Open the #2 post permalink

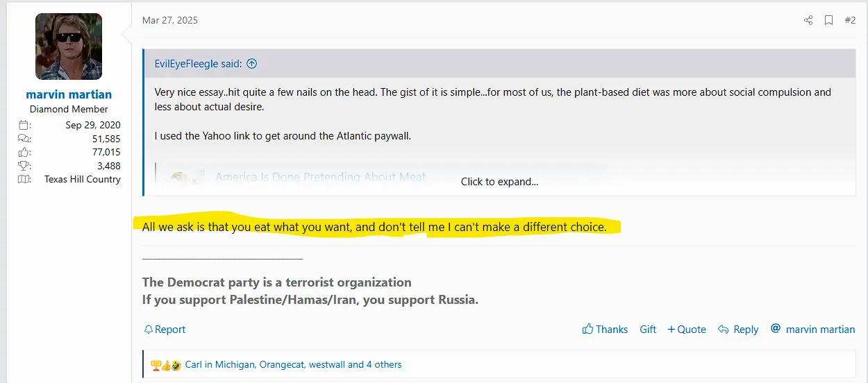pyautogui.click(x=850, y=20)
